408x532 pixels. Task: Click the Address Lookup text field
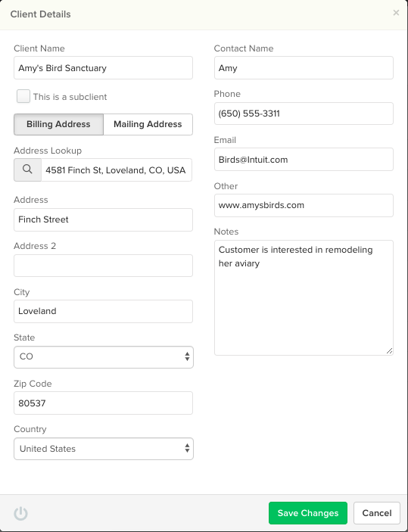click(x=117, y=170)
